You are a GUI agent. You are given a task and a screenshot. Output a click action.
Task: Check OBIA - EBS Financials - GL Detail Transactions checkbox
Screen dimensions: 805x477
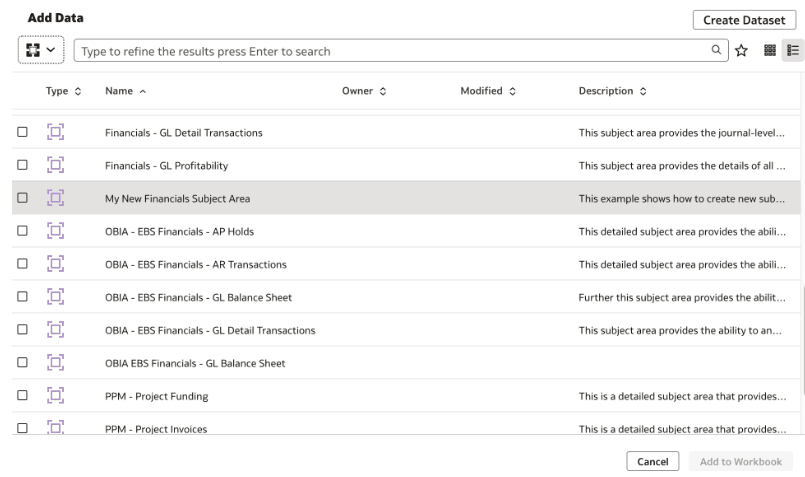[22, 329]
